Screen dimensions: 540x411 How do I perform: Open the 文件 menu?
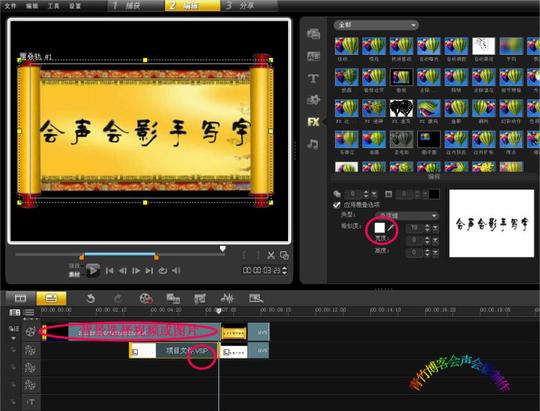(10, 6)
